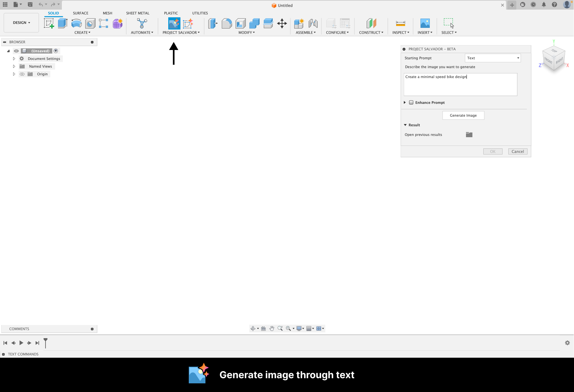574x392 pixels.
Task: Jump to timeline start
Action: [5, 343]
